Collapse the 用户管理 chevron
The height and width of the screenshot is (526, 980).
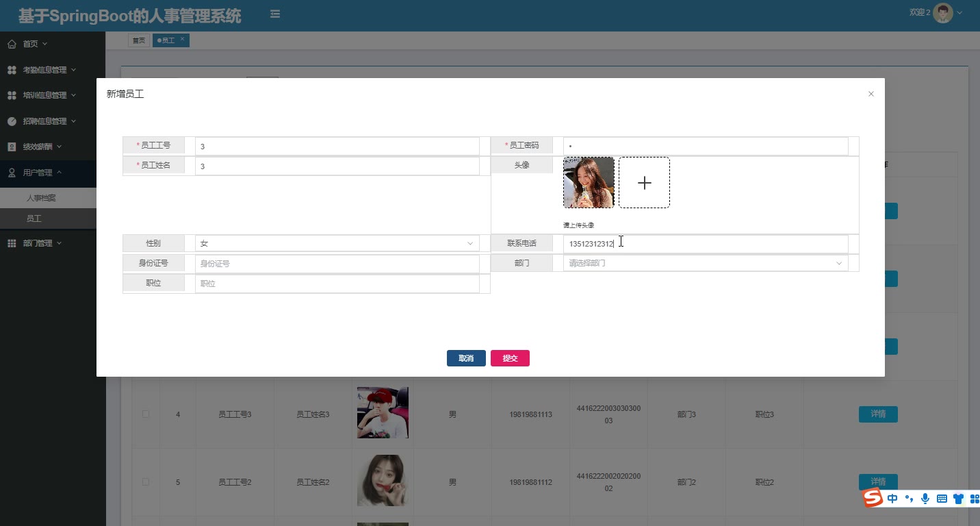(59, 173)
